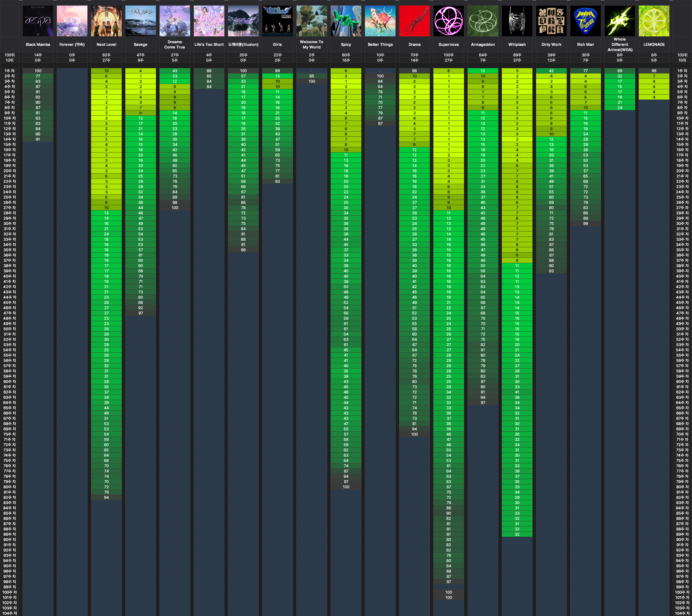Click the Armageddon album cover
This screenshot has width=692, height=616.
483,21
